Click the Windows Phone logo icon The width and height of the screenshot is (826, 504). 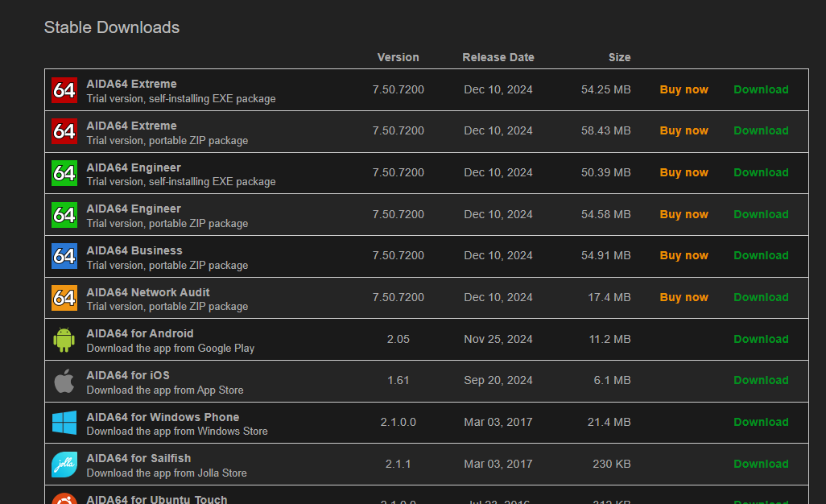(64, 423)
